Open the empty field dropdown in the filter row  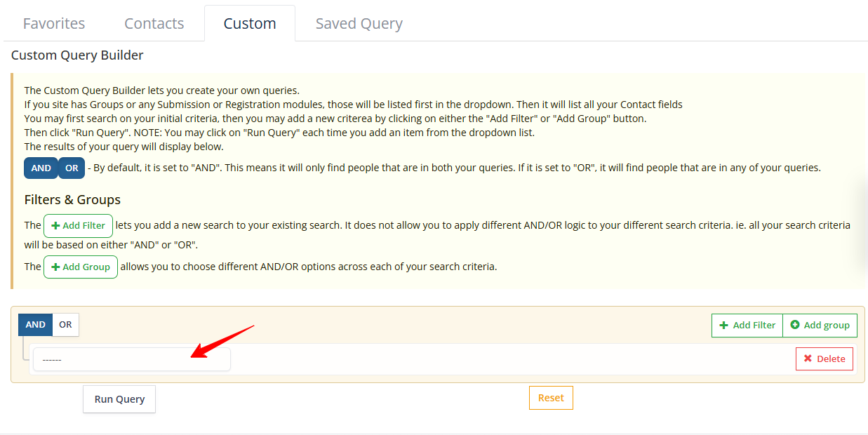coord(131,359)
